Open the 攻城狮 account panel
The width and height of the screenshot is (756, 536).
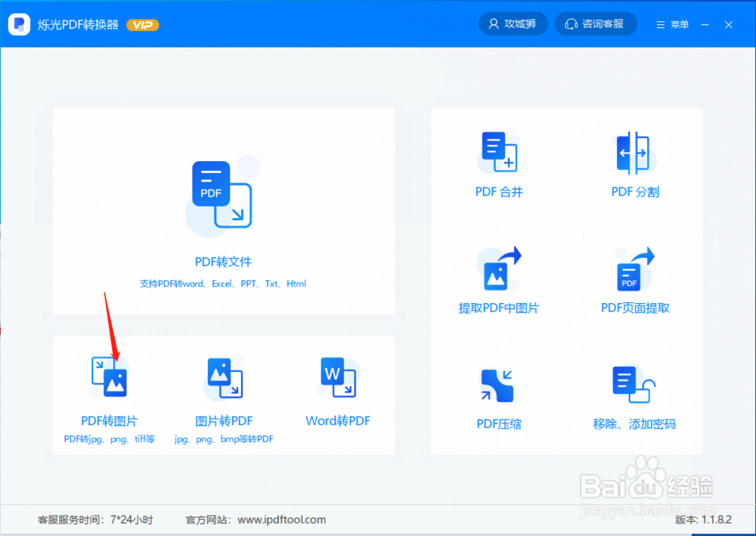[513, 23]
